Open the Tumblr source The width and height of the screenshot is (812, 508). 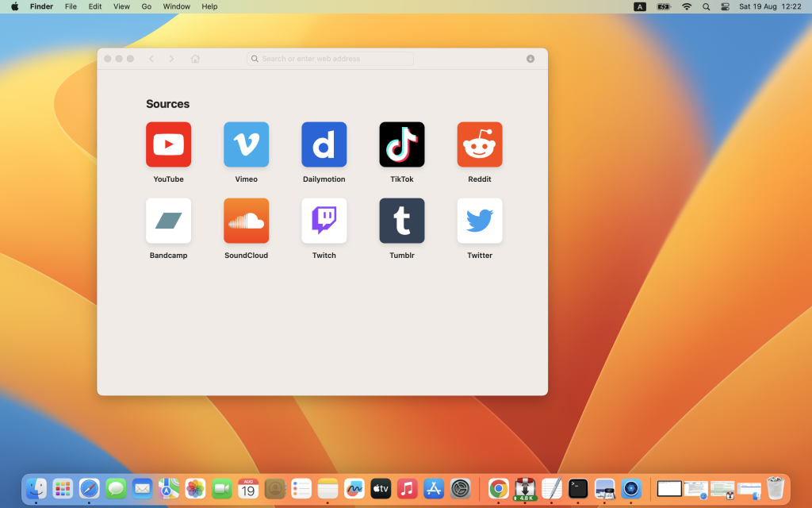(402, 221)
